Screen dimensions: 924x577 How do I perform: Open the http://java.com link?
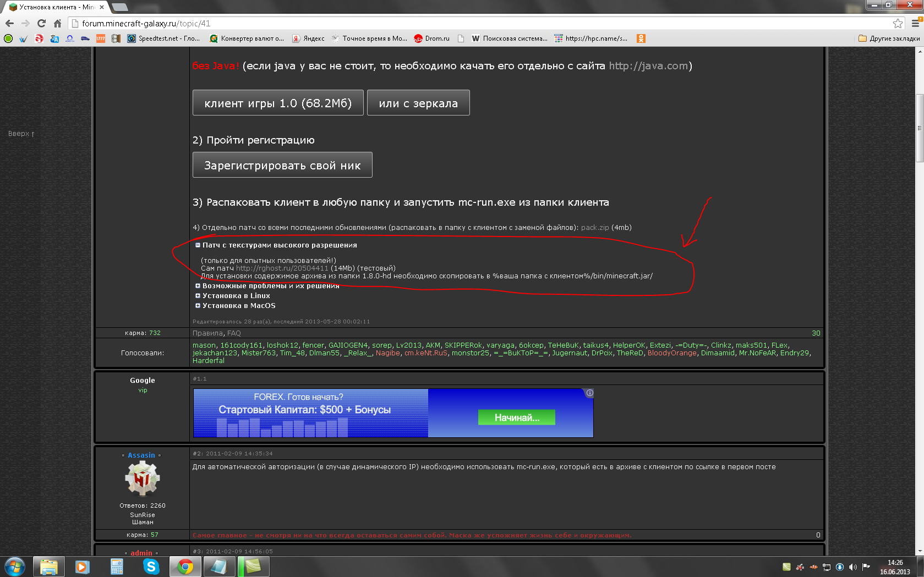coord(648,66)
